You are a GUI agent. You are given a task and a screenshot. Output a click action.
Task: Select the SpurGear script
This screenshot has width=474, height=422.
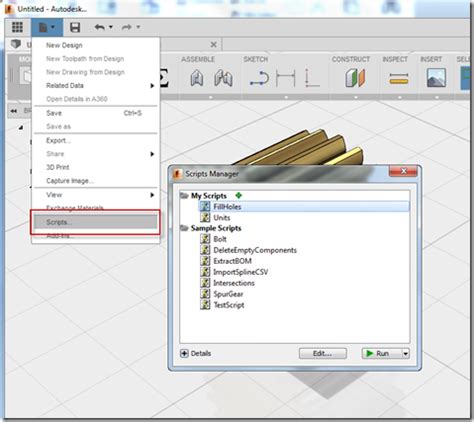222,294
